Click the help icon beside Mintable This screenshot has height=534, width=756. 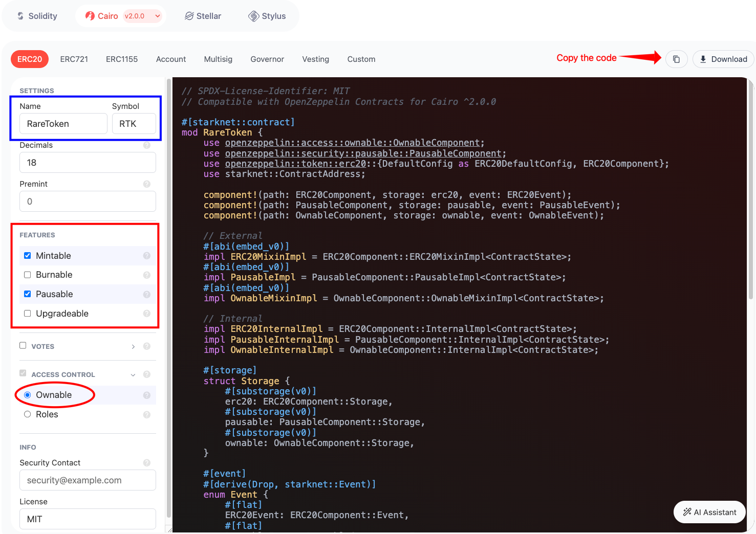coord(147,255)
